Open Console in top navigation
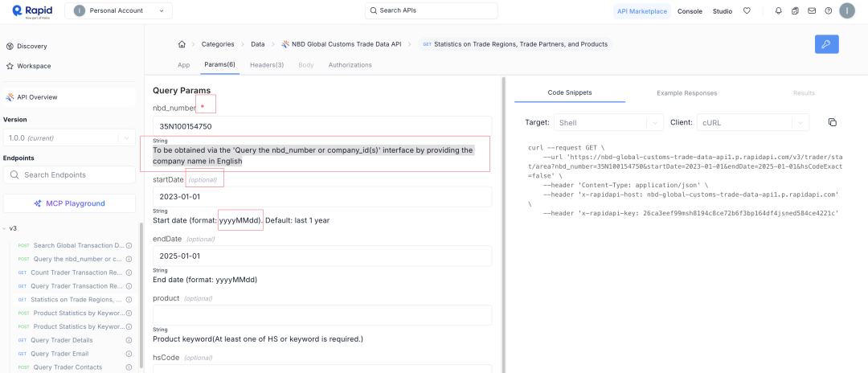The width and height of the screenshot is (868, 373). coord(690,11)
